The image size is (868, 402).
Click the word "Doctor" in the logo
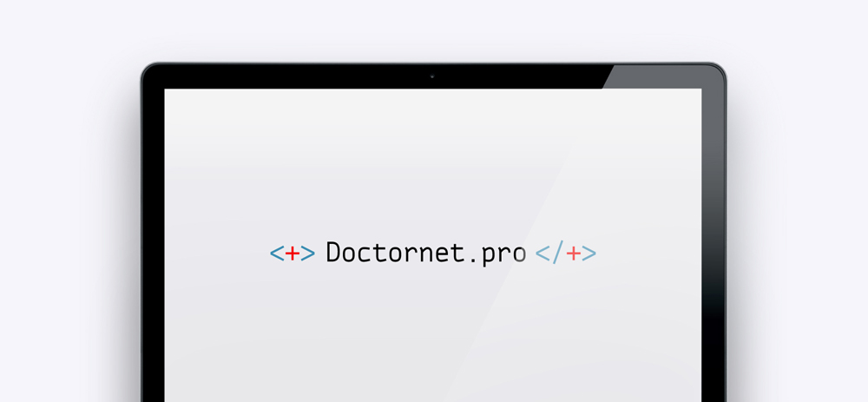click(x=372, y=252)
